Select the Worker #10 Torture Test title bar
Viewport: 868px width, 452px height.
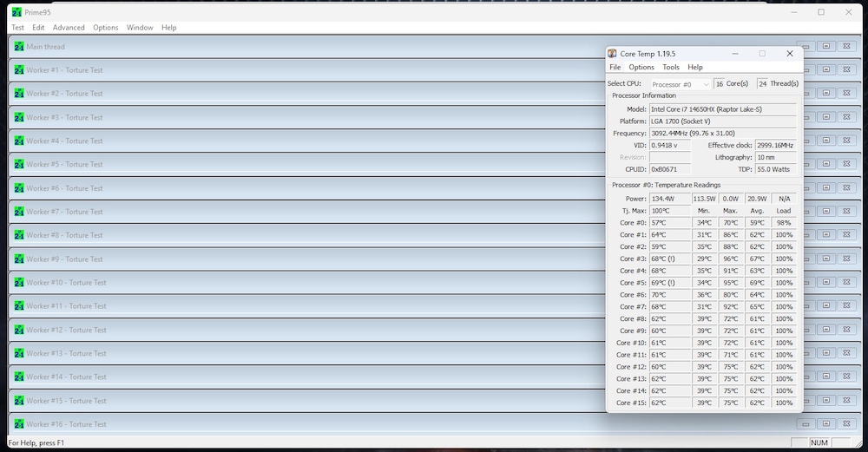pos(260,283)
